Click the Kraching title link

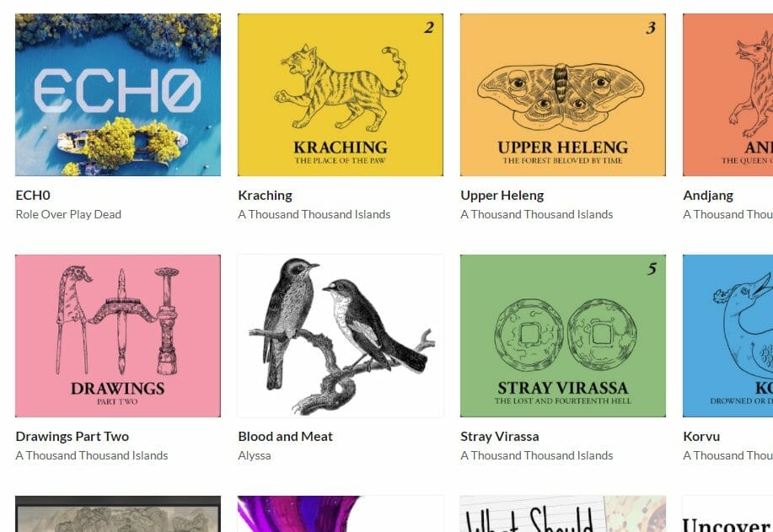(266, 196)
